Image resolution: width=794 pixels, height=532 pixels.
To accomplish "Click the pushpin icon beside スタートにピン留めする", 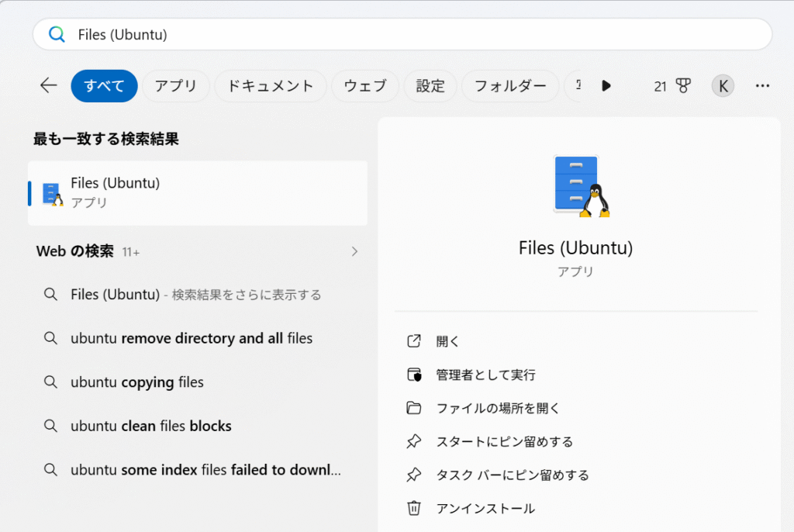I will pyautogui.click(x=414, y=441).
